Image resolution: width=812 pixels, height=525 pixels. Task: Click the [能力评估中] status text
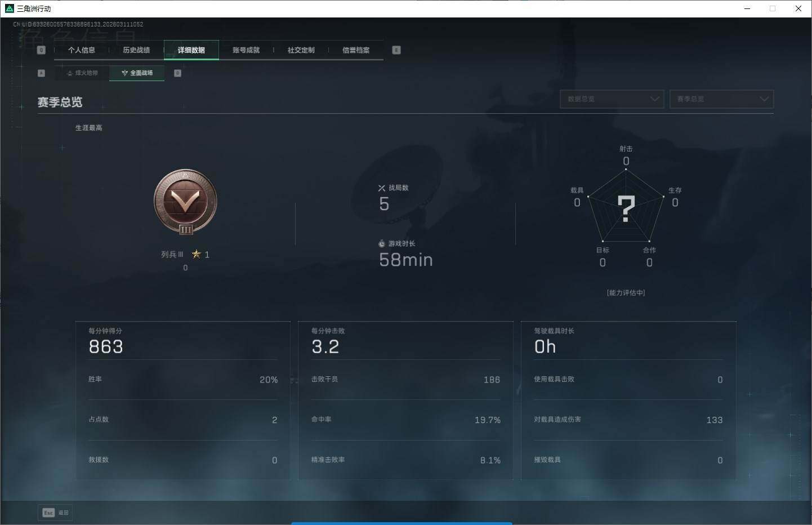click(626, 293)
